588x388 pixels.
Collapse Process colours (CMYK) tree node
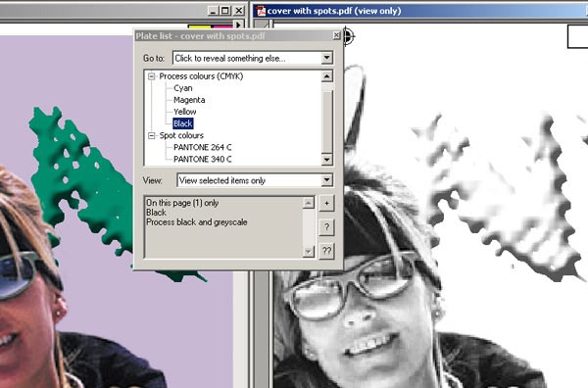[152, 76]
